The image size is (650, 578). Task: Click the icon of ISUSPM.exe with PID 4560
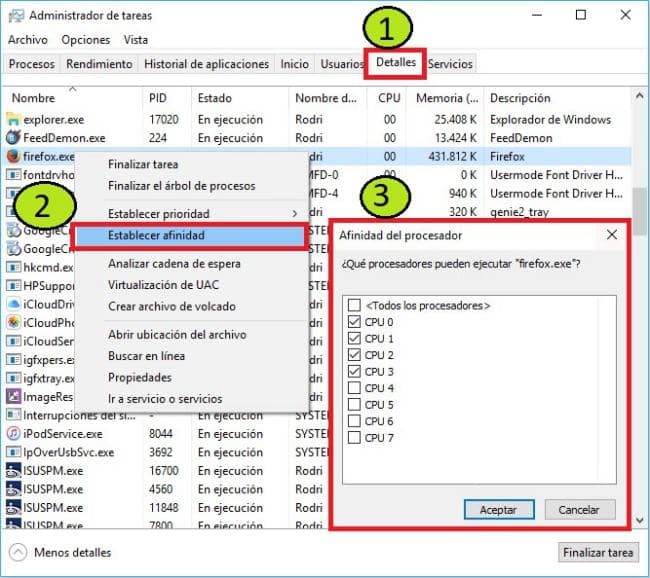click(x=13, y=489)
